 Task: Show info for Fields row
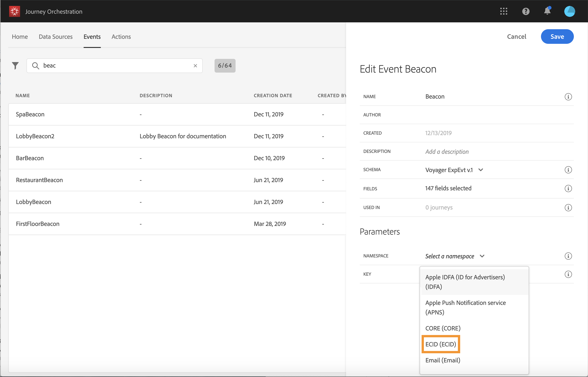coord(568,188)
